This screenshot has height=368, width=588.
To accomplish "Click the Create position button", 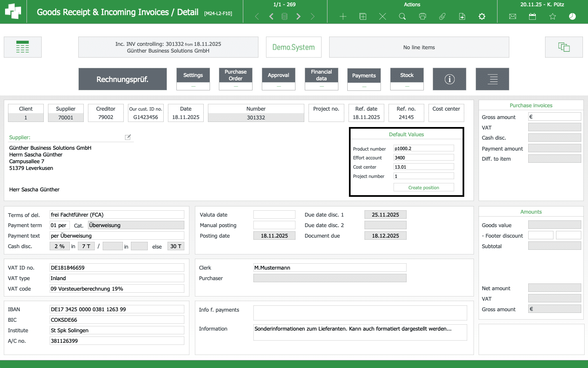I will click(423, 188).
